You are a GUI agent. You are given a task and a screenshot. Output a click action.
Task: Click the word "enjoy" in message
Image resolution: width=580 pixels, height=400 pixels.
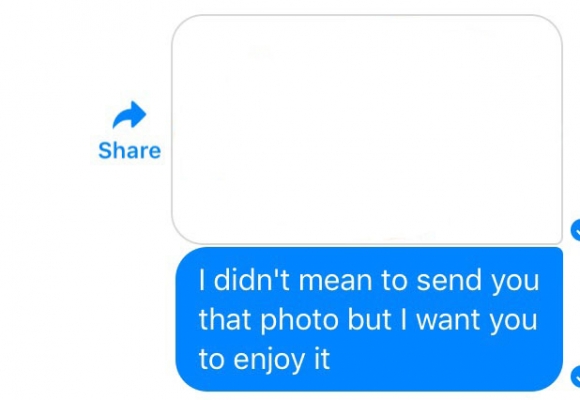tap(270, 360)
